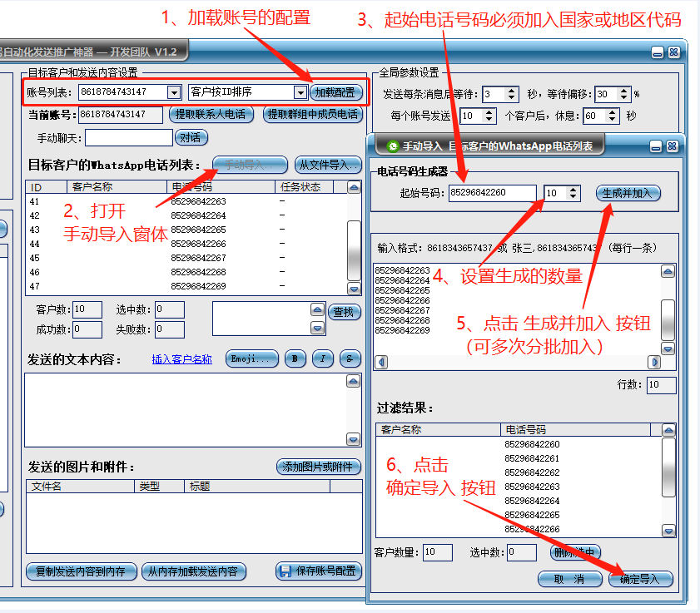Click 电话号码 column header in filter results
Screen dimensions: 700x613
[x=575, y=429]
